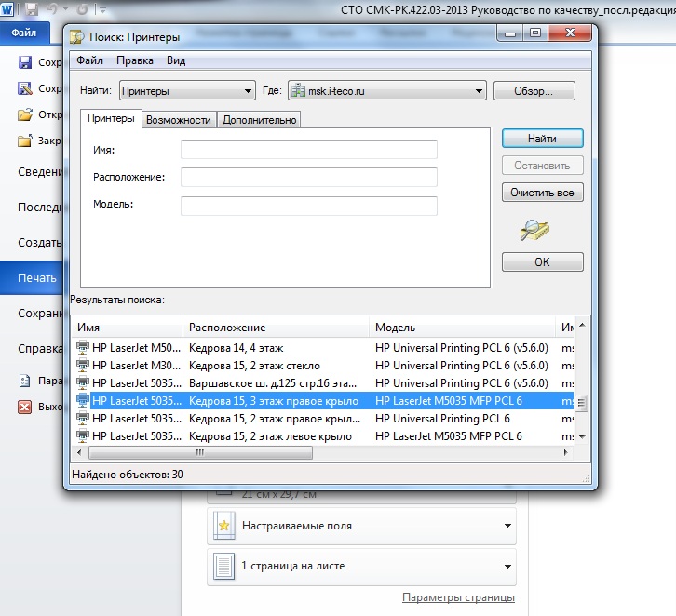Open the Параметры страницы link

(458, 597)
